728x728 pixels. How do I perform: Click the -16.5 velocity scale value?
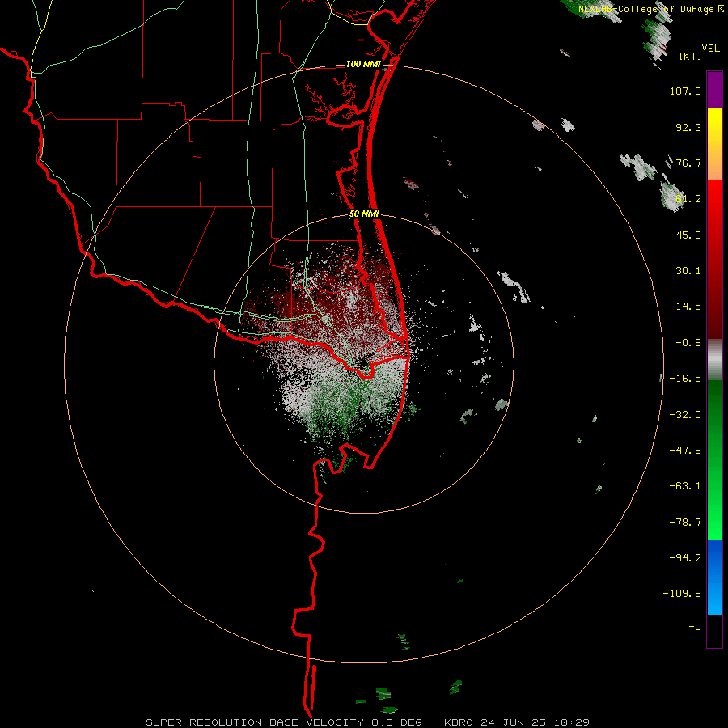click(x=685, y=379)
